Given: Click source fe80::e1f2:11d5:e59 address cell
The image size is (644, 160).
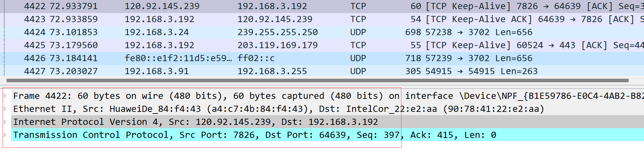Looking at the screenshot, I should coord(178,58).
